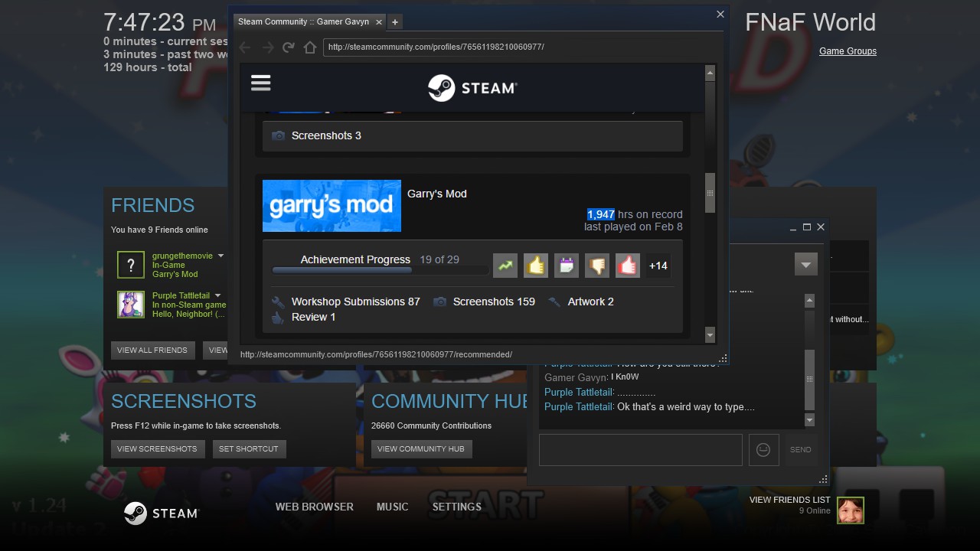The width and height of the screenshot is (980, 551).
Task: Click the calendar showcase icon
Action: pyautogui.click(x=567, y=266)
